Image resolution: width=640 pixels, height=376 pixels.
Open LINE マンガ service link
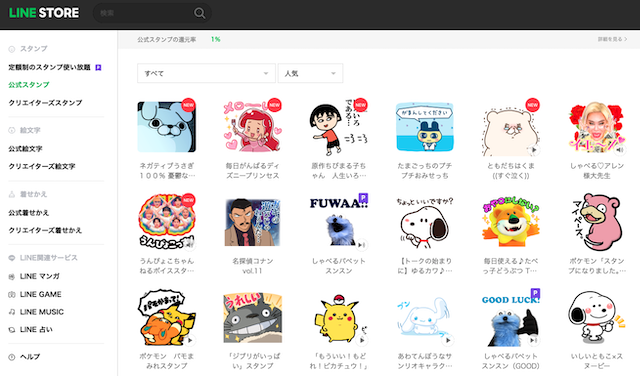(40, 276)
